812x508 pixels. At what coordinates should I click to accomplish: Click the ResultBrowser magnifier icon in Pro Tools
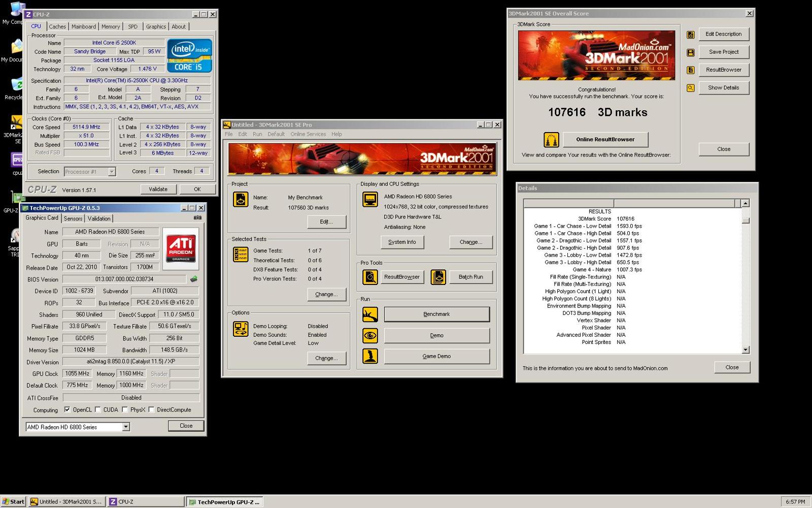coord(370,277)
